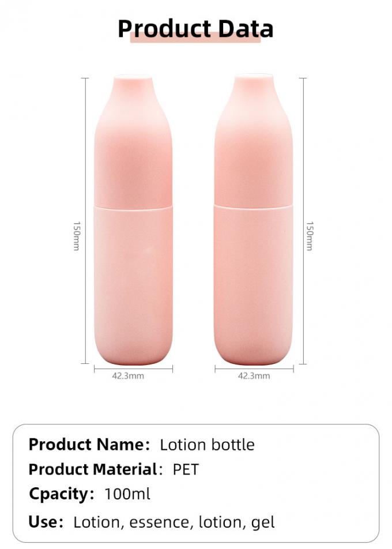Click the right 42.3mm width label
The image size is (392, 549).
pos(254,376)
